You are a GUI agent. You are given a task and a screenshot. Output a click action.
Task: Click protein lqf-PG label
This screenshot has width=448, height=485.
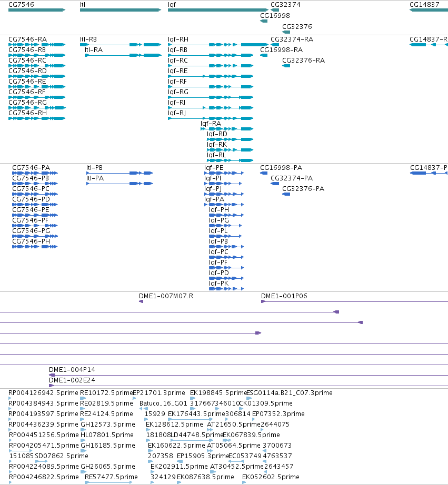pyautogui.click(x=219, y=220)
